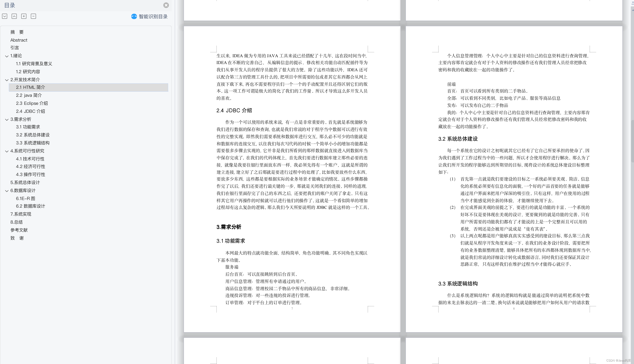Screen dimensions: 634x364
Task: Select the 4.系统可行性研究 chapter label
Action: coord(27,151)
